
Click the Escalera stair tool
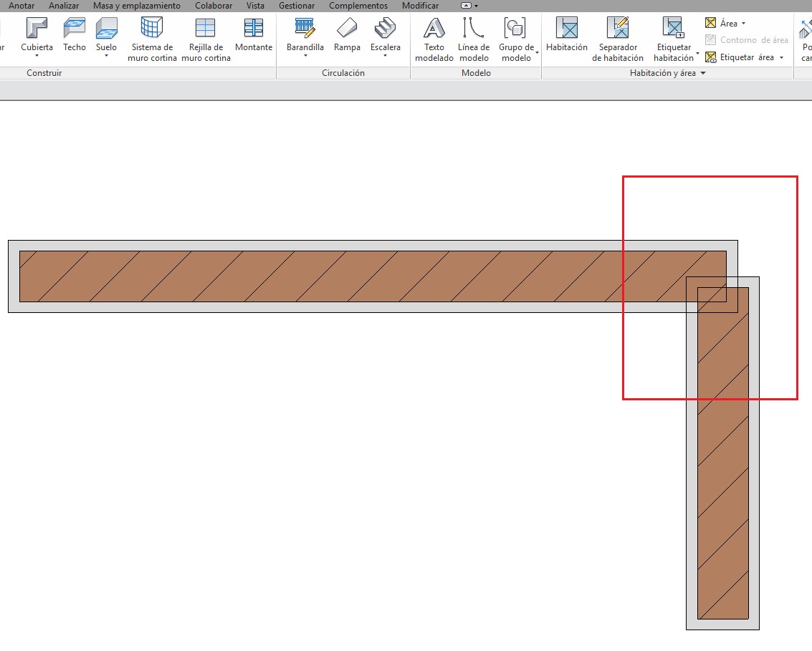click(385, 36)
